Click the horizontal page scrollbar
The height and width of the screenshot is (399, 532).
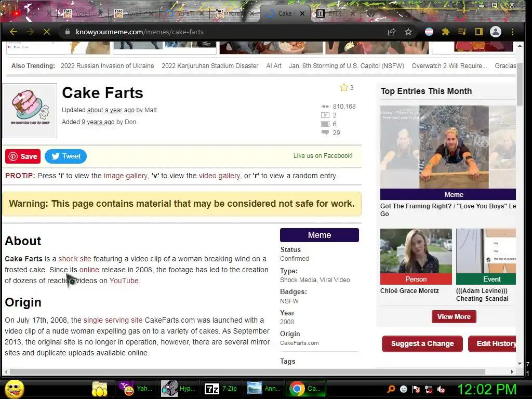tap(247, 371)
